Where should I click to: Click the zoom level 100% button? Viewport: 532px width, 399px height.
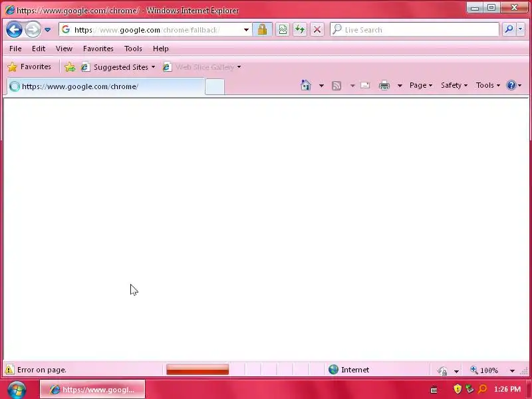pyautogui.click(x=484, y=370)
